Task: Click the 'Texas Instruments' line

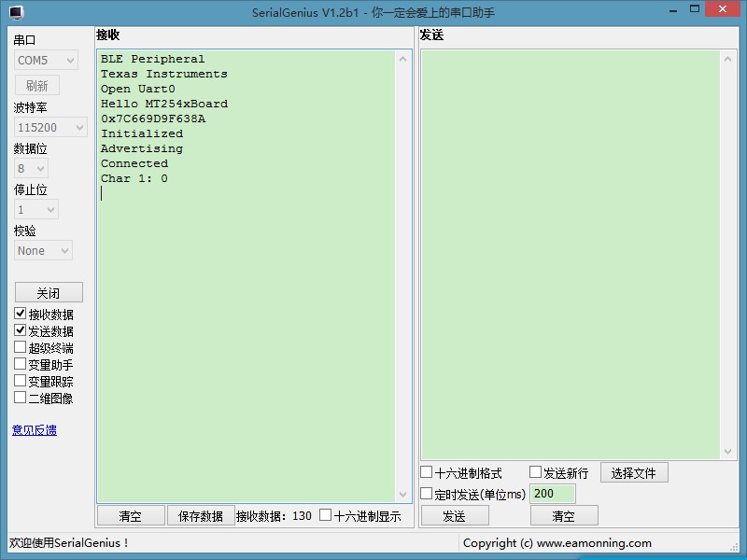Action: point(164,74)
